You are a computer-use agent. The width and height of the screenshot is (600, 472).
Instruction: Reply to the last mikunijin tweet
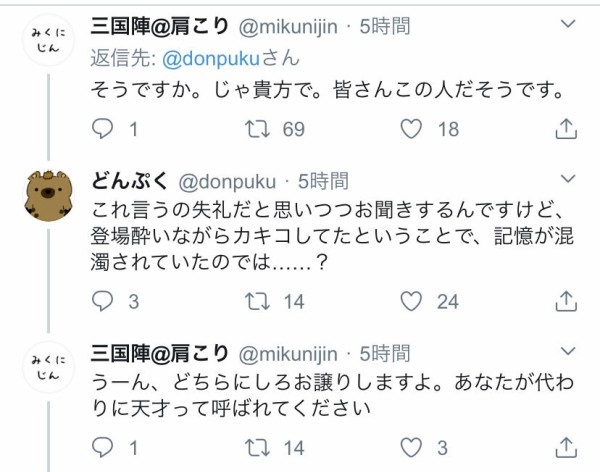coord(104,447)
